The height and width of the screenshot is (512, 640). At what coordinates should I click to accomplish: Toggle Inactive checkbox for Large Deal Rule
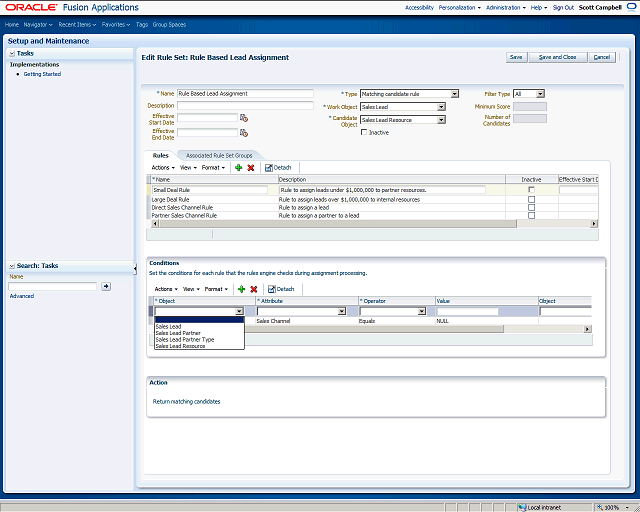(x=531, y=200)
